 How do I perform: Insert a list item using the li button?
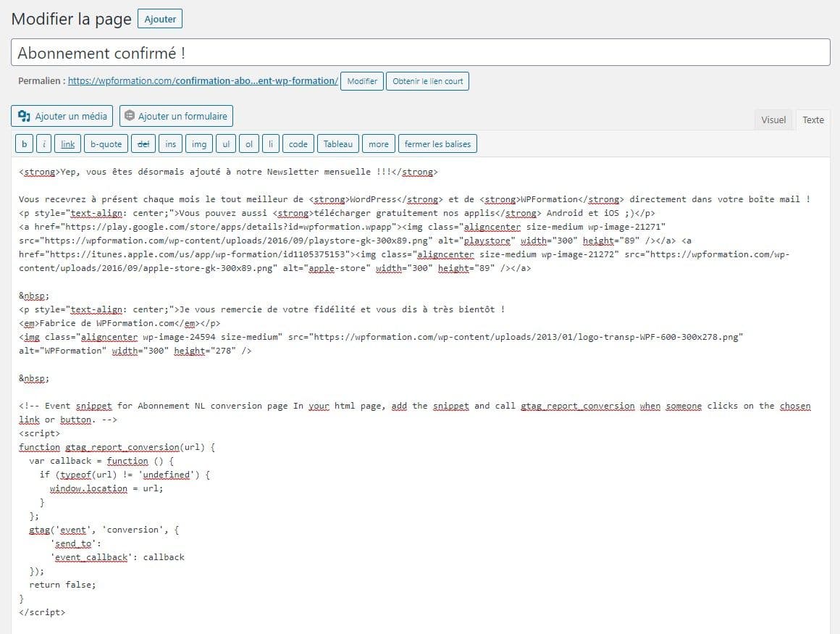[270, 143]
